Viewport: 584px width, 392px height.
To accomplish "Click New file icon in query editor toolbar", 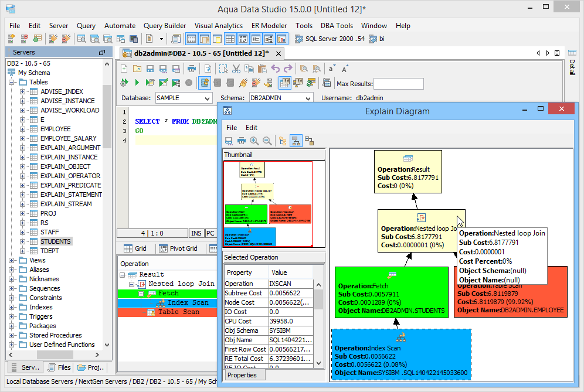I will 124,69.
